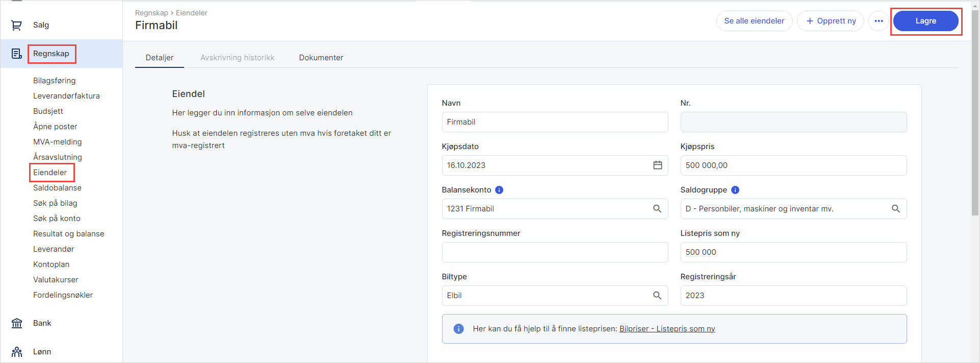Click the calendar icon in Kjøpsdato field

coord(657,165)
